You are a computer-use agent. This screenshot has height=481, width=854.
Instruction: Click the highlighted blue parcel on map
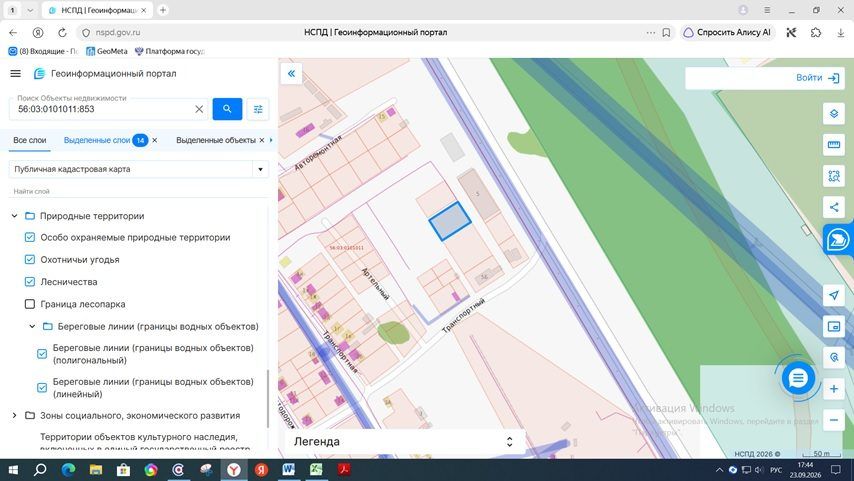(x=450, y=221)
